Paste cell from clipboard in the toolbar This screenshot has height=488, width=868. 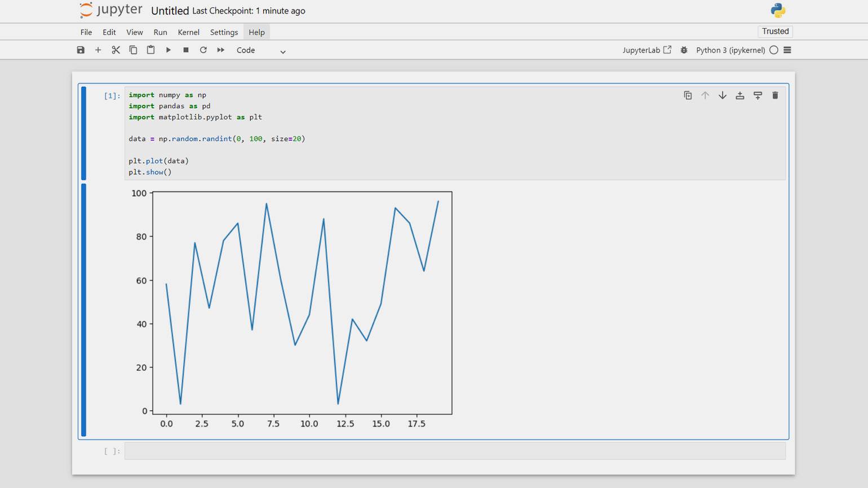pyautogui.click(x=150, y=50)
